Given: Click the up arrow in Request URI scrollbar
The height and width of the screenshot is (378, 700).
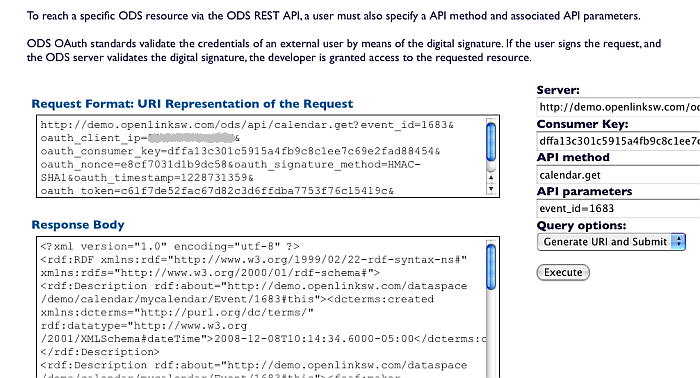Looking at the screenshot, I should 491,178.
